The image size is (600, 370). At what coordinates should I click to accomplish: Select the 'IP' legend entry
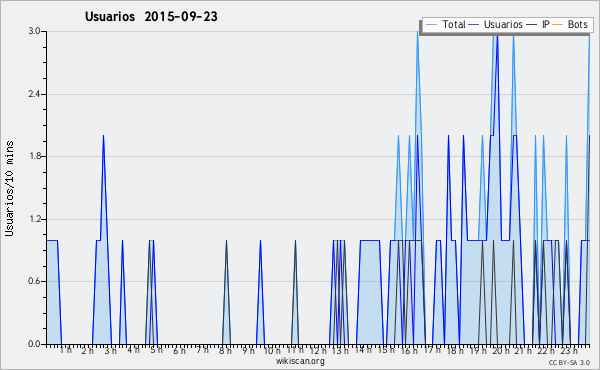(546, 24)
